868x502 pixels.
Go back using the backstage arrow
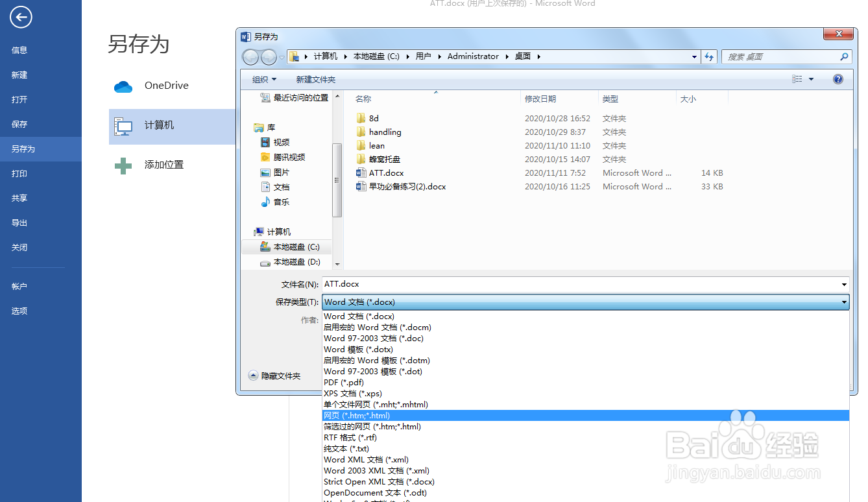21,18
